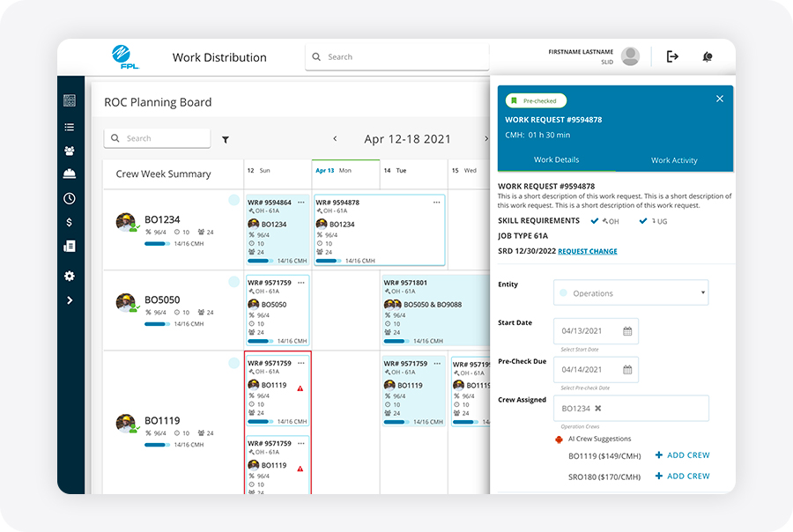The width and height of the screenshot is (793, 532).
Task: Open the dashboard grid icon in sidebar
Action: coord(70,100)
